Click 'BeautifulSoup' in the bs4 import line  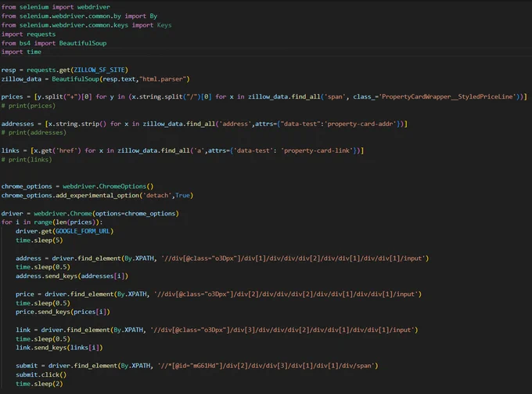tap(83, 43)
